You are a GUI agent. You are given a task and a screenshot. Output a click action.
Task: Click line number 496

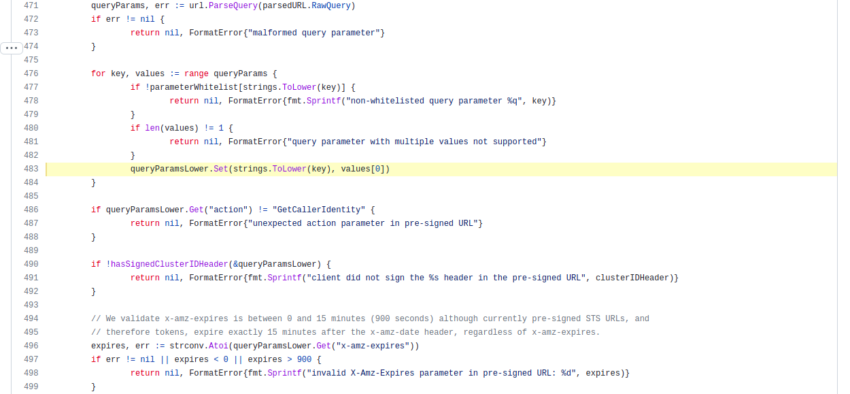[31, 346]
